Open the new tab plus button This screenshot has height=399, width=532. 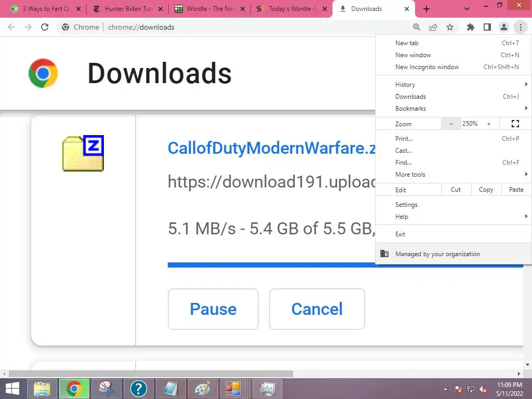click(427, 9)
